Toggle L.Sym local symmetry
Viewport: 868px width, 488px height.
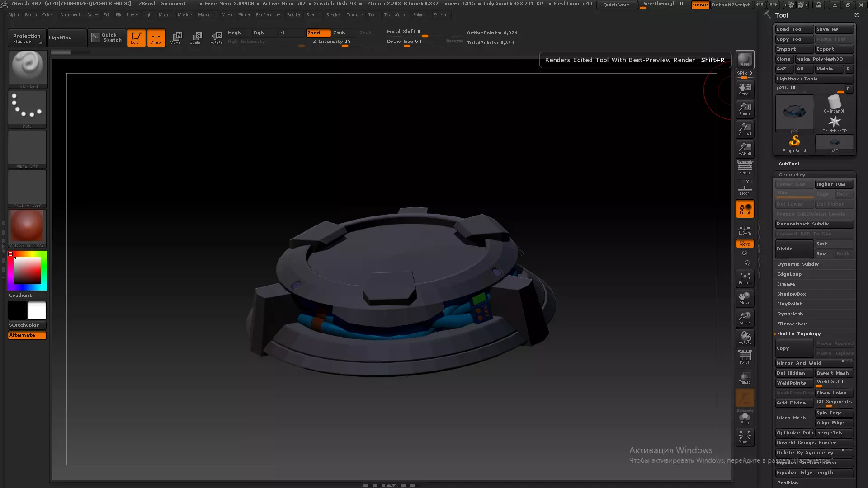tap(745, 230)
